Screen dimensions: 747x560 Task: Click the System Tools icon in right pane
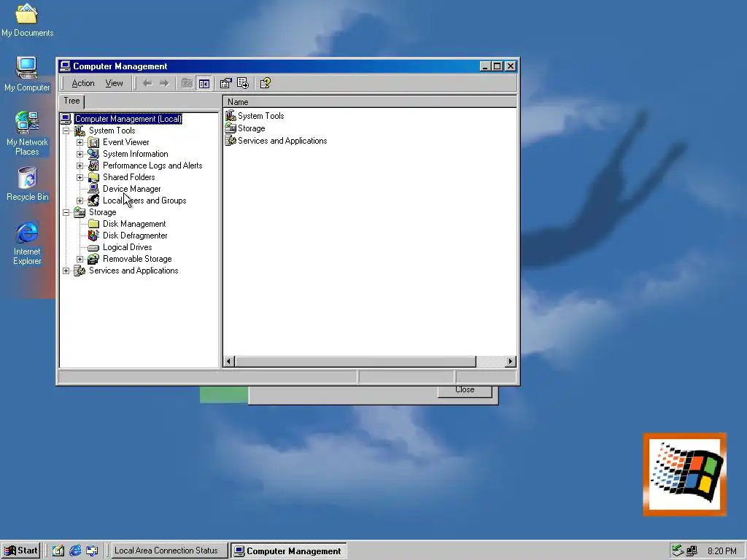(231, 116)
